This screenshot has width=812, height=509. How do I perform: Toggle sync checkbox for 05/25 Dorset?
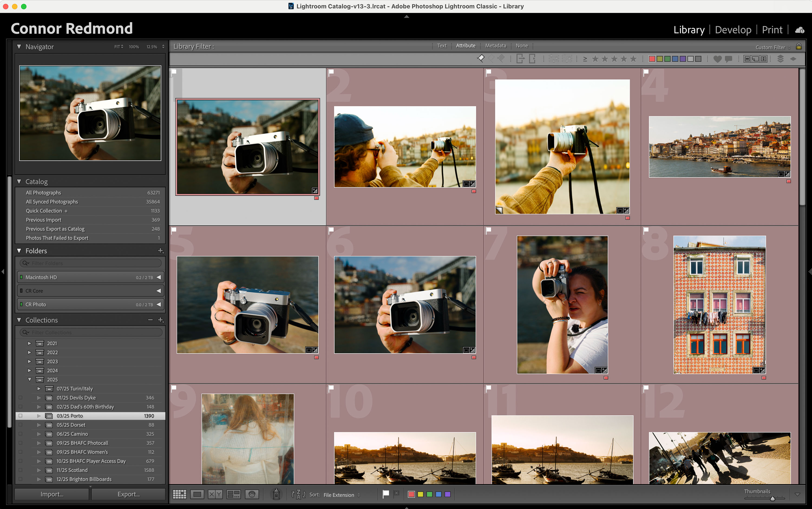coord(21,425)
